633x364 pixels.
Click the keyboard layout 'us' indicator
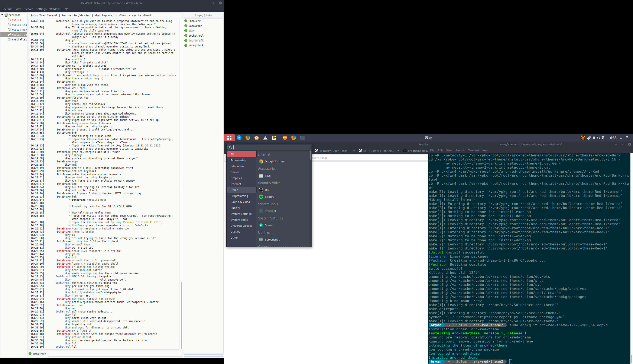(x=428, y=138)
